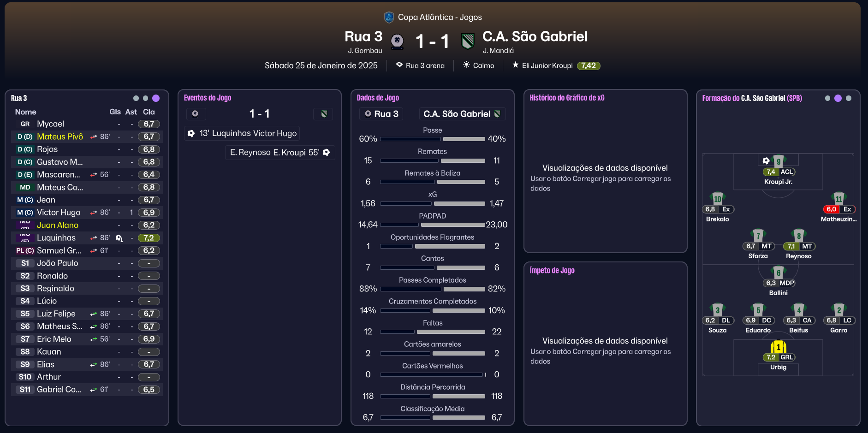Click the C.A. São Gabriel shield crest in header
This screenshot has width=868, height=433.
[x=468, y=42]
